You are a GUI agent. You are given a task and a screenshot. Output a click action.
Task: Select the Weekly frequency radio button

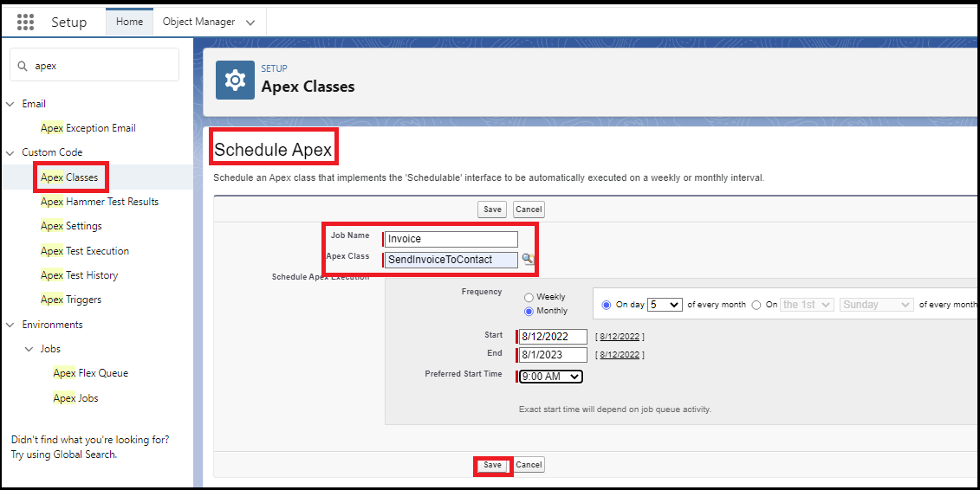coord(529,298)
